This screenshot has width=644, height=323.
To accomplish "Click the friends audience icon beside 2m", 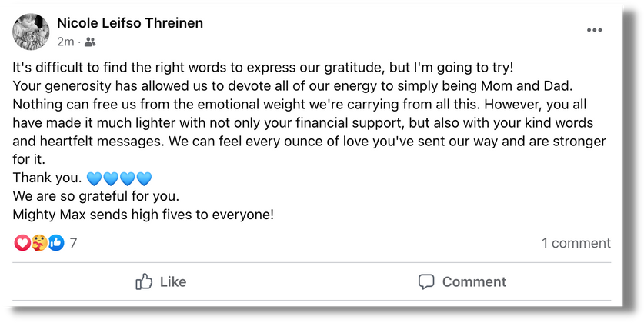I will [x=90, y=42].
